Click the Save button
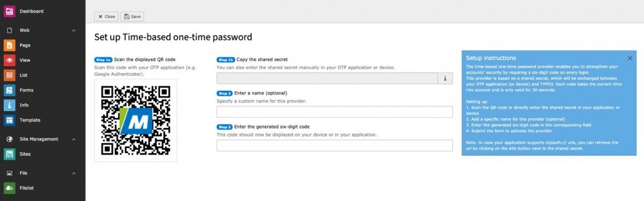644x201 pixels. pos(133,17)
